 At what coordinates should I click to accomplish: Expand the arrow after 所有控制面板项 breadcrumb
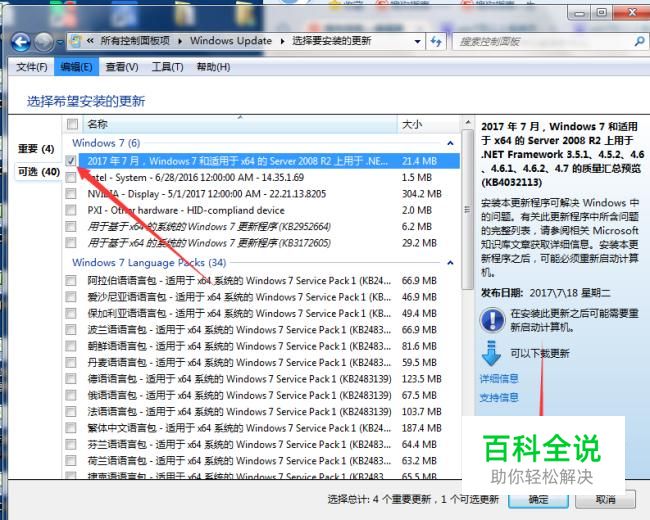click(x=180, y=41)
